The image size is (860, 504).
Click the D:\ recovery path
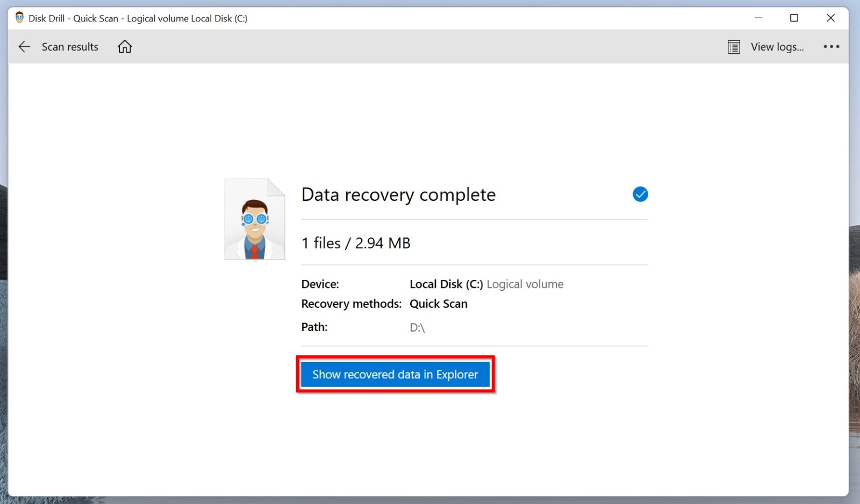point(417,327)
